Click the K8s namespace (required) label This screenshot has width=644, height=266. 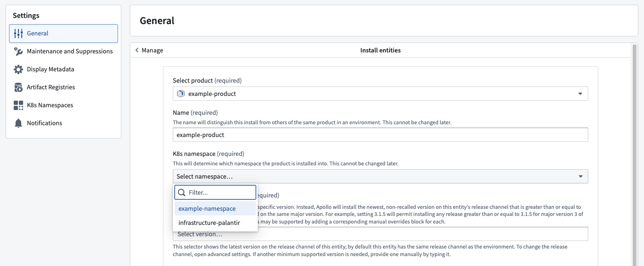pyautogui.click(x=209, y=154)
